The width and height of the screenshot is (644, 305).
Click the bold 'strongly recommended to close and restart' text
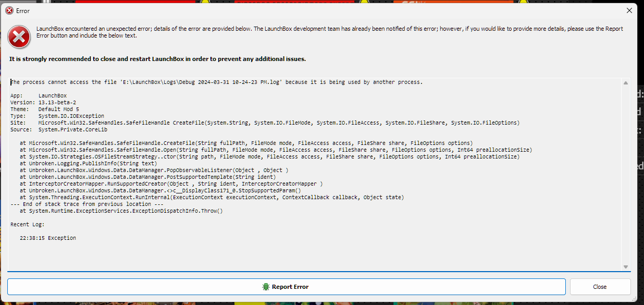pyautogui.click(x=158, y=59)
